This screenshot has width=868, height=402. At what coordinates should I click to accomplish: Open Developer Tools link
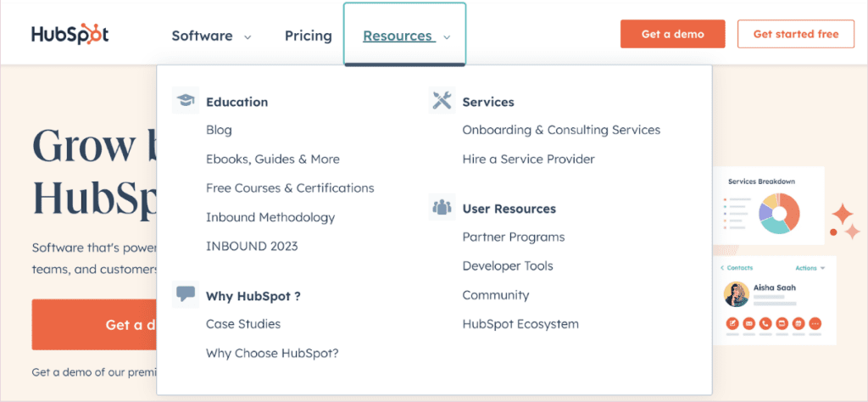point(508,266)
